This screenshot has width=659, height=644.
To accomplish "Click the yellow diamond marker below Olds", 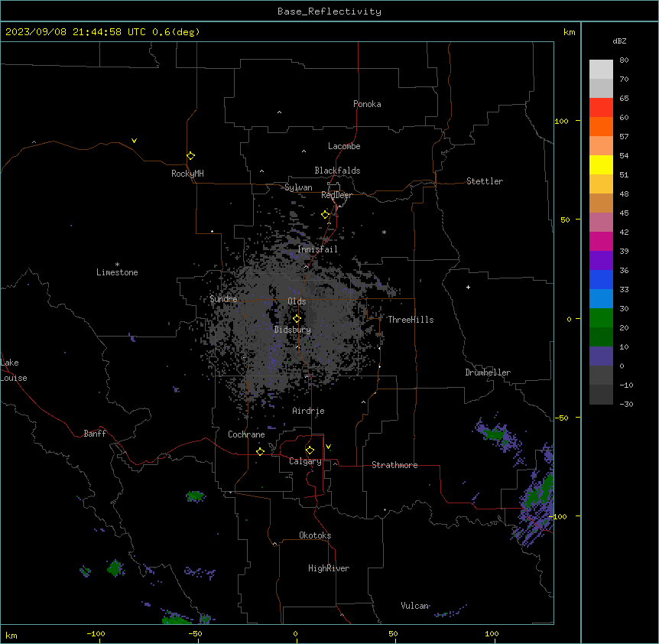I will (297, 319).
